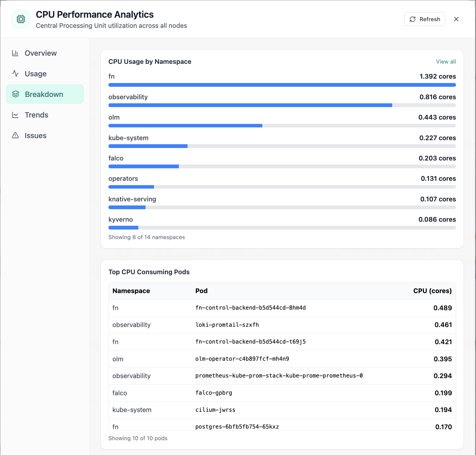476x455 pixels.
Task: Click the kube-system cell in pods table
Action: (x=132, y=410)
